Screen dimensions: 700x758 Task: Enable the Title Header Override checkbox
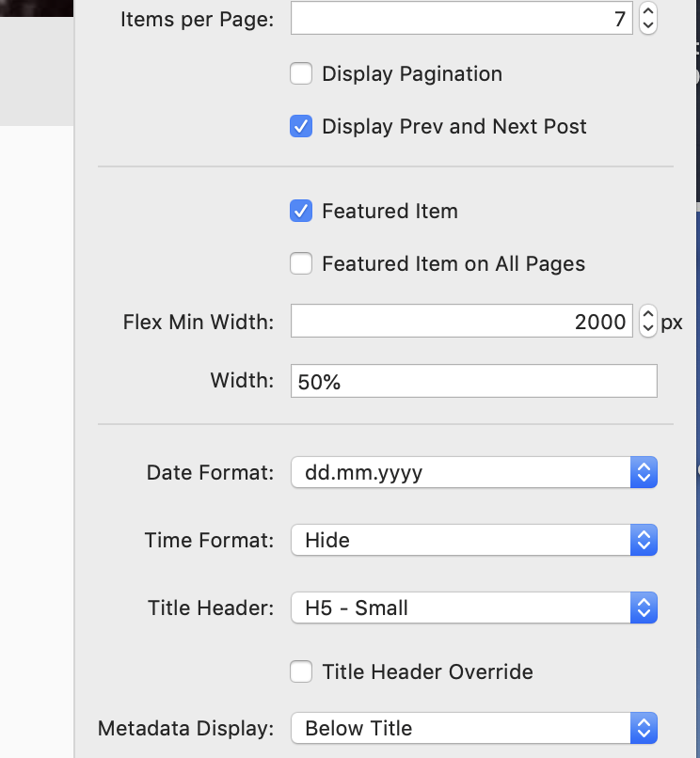(x=301, y=671)
